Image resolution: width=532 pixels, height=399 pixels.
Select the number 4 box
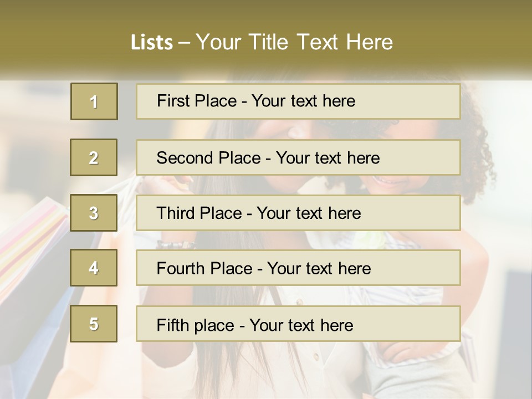(94, 268)
